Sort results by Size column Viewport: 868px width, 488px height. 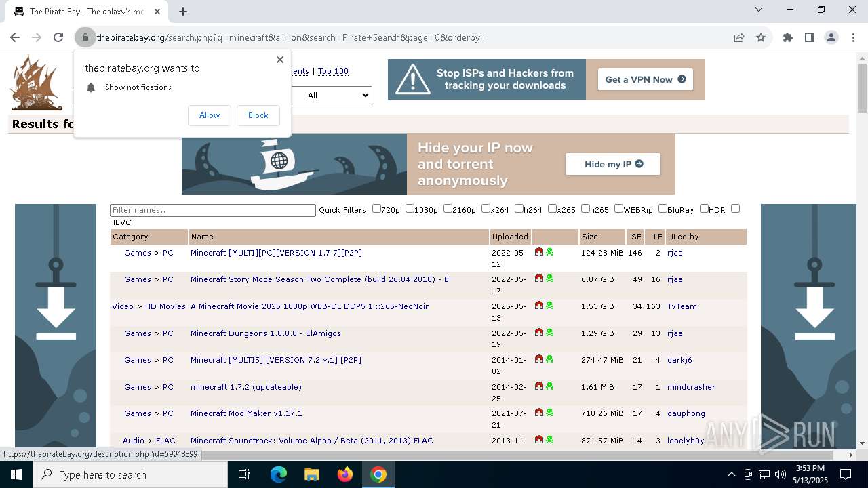click(x=590, y=237)
